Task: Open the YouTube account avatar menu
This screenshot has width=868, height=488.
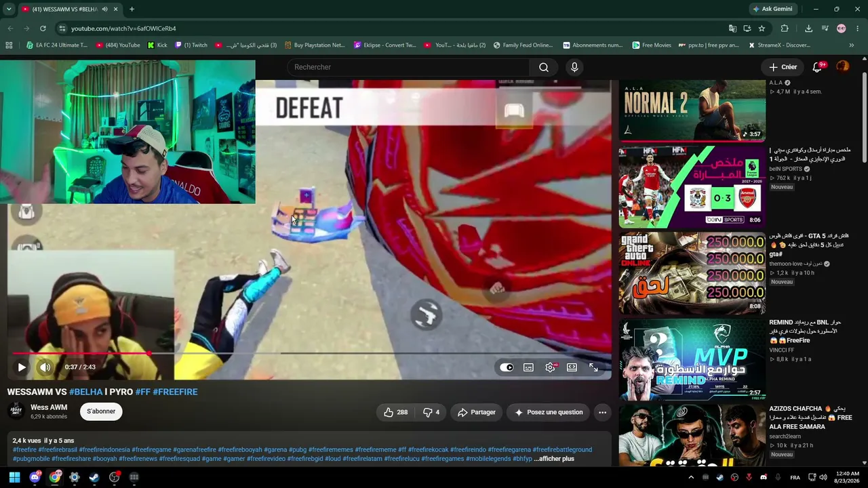Action: pyautogui.click(x=842, y=66)
